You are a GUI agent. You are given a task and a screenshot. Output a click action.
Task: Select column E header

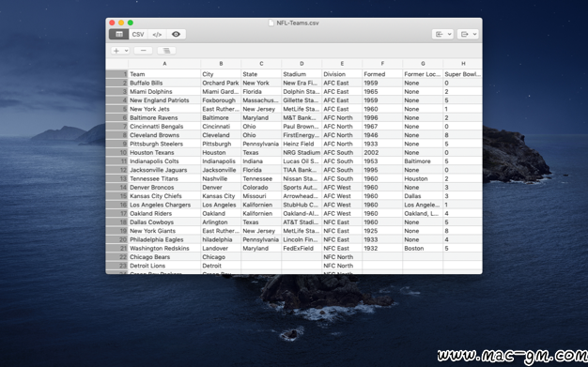click(342, 64)
